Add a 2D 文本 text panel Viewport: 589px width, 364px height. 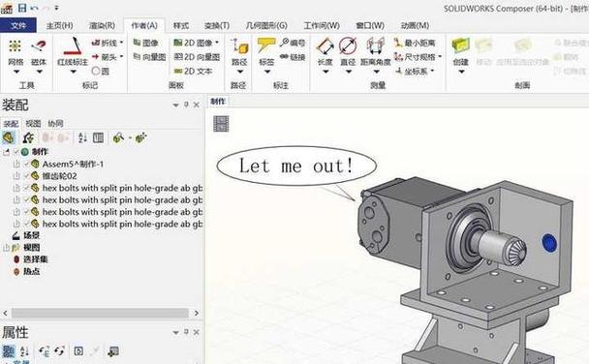[193, 71]
